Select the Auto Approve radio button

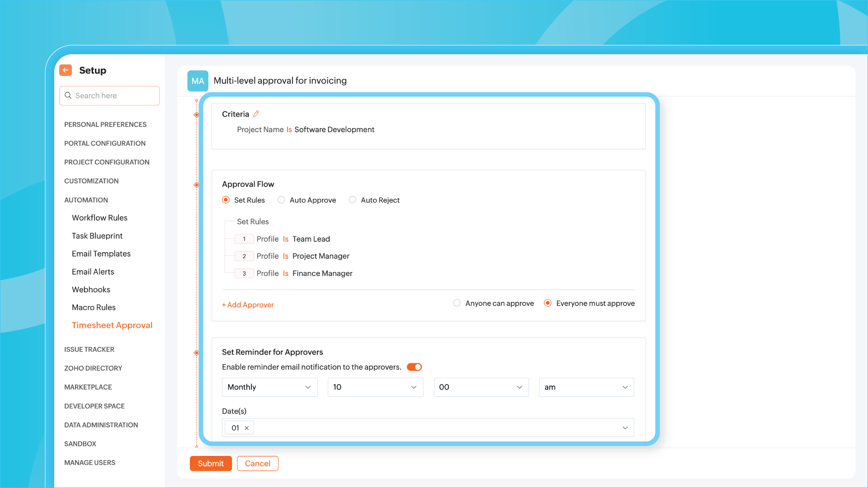point(281,200)
